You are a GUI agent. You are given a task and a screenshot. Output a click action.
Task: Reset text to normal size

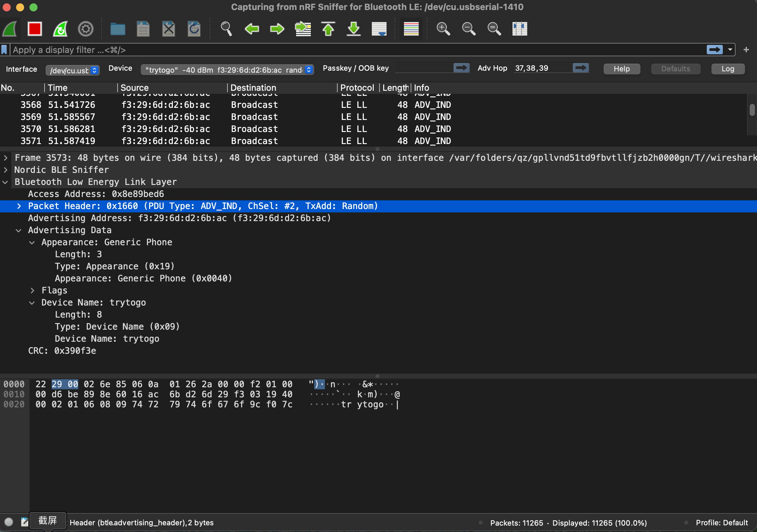[x=494, y=29]
